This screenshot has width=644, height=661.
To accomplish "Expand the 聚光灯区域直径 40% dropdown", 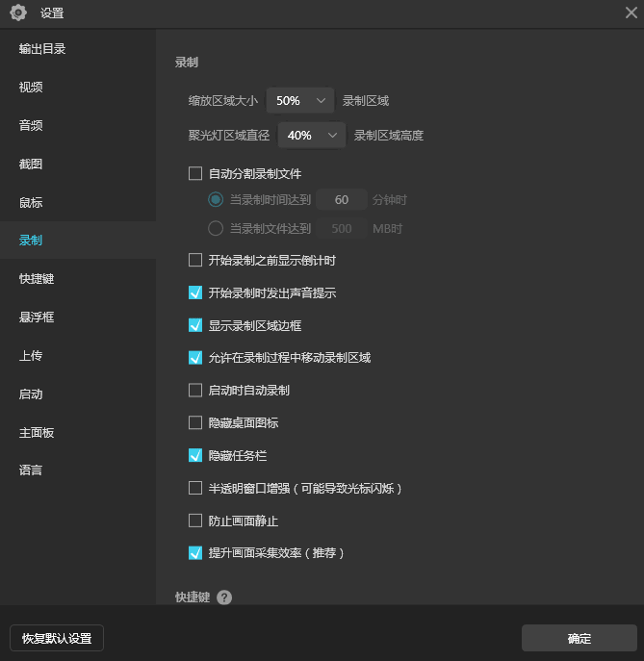I will coord(311,136).
